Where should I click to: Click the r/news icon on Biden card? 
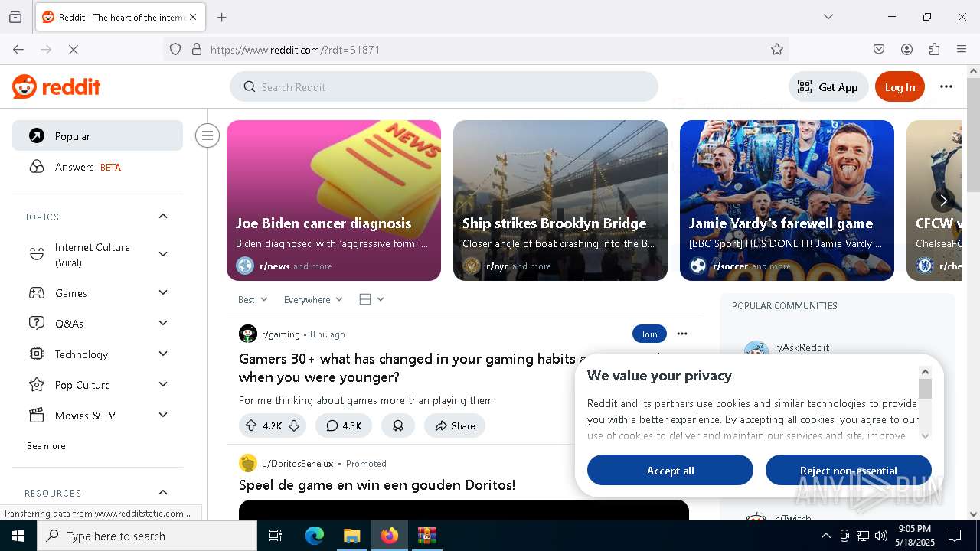(245, 266)
